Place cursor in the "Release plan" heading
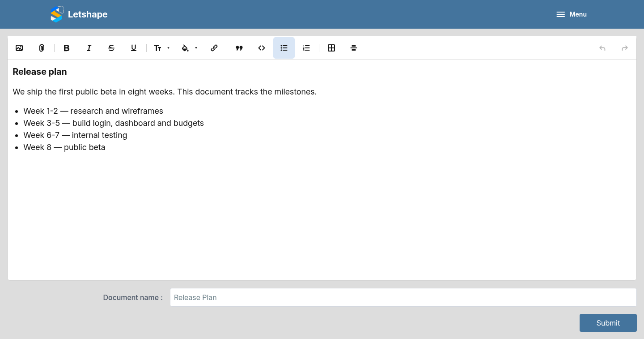644x339 pixels. point(40,72)
